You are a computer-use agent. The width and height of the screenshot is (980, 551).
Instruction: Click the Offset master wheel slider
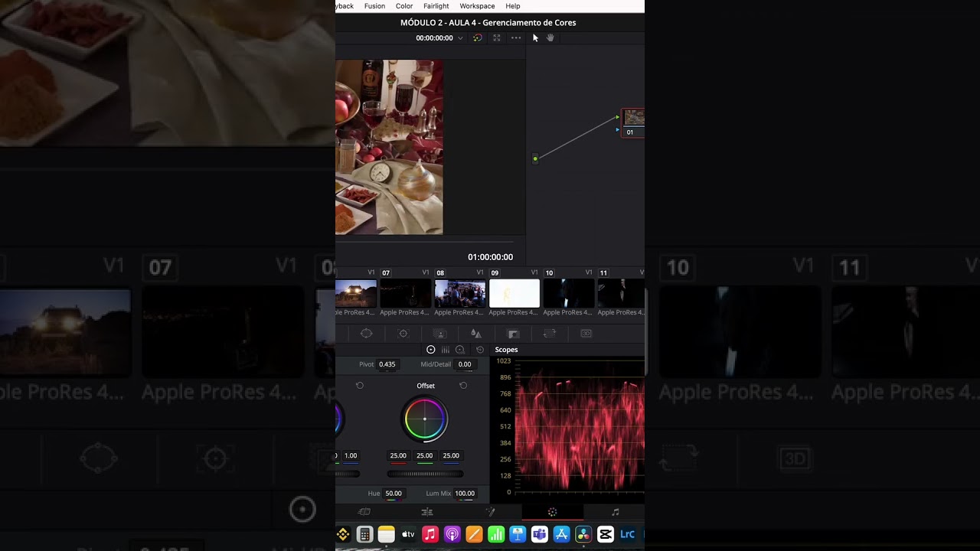tap(425, 474)
